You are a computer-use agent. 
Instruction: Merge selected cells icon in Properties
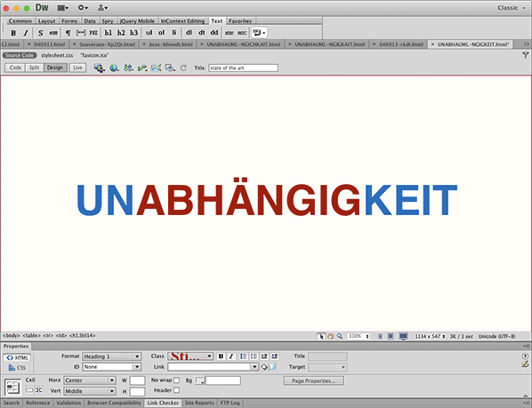[30, 390]
